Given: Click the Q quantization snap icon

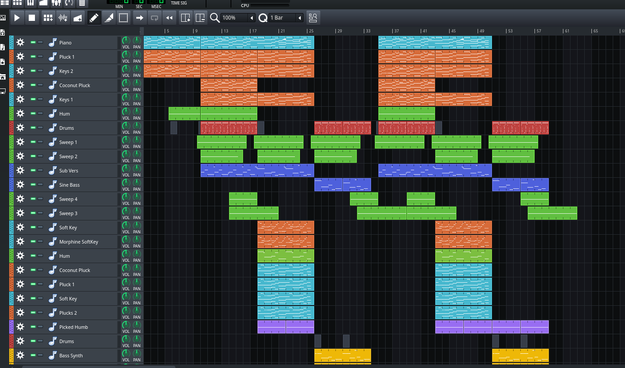Looking at the screenshot, I should 263,18.
